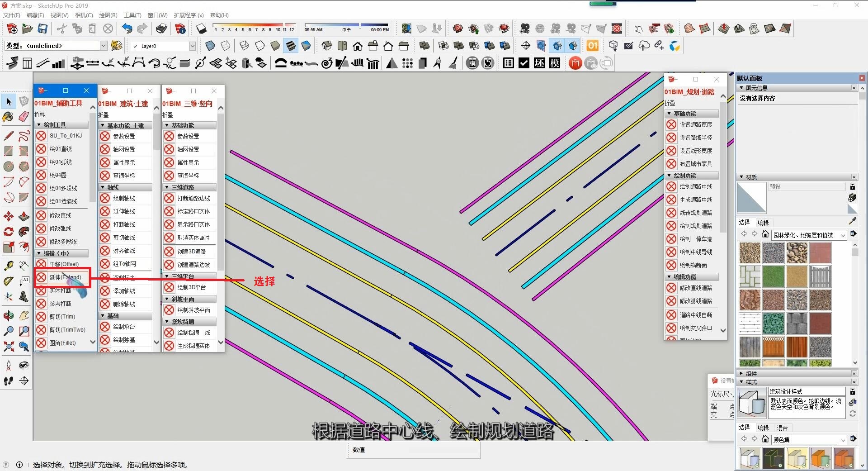This screenshot has width=868, height=471.
Task: Toggle Monochrome face style
Action: 306,46
